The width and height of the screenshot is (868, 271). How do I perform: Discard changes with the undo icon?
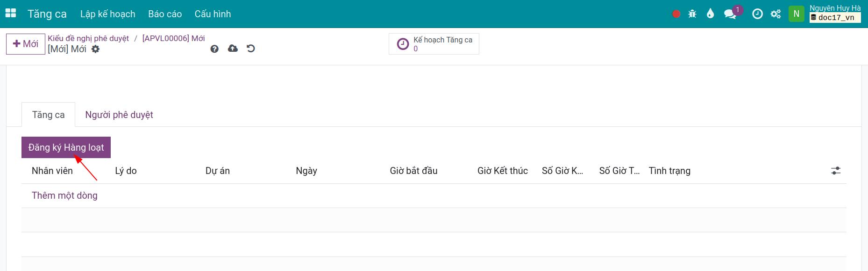pos(251,49)
